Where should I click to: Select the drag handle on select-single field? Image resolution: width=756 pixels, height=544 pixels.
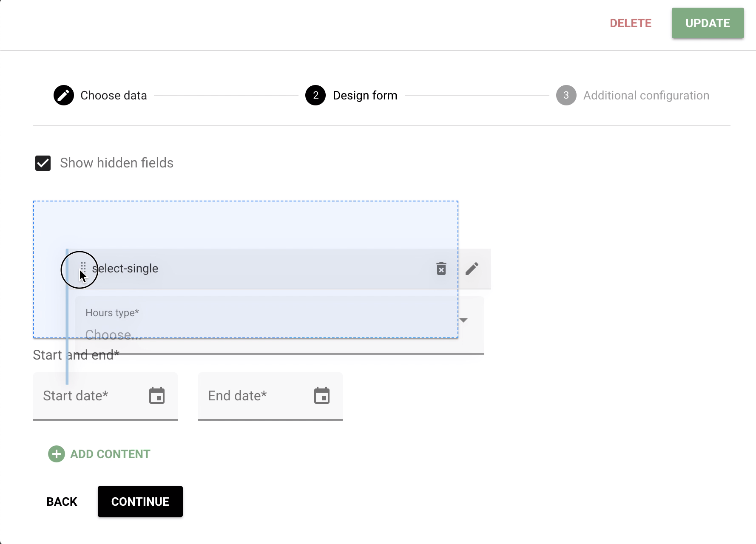[x=83, y=268]
